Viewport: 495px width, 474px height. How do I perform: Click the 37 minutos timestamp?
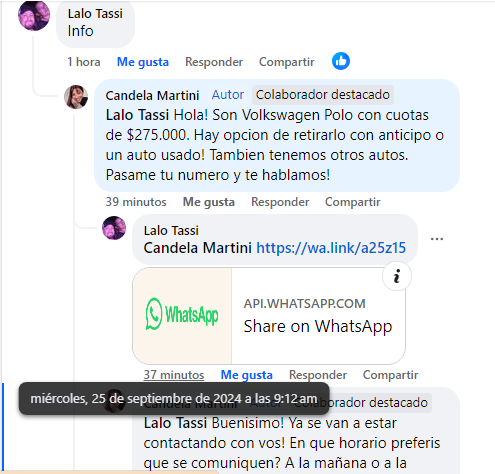tap(174, 375)
